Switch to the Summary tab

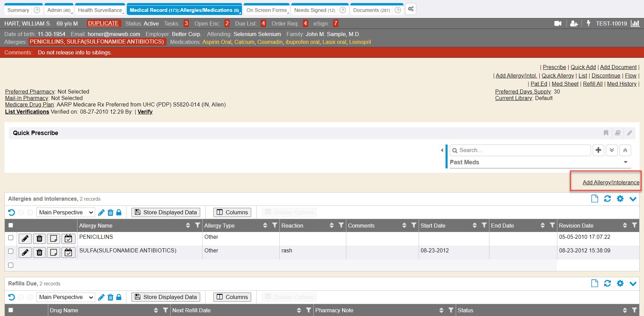click(18, 10)
